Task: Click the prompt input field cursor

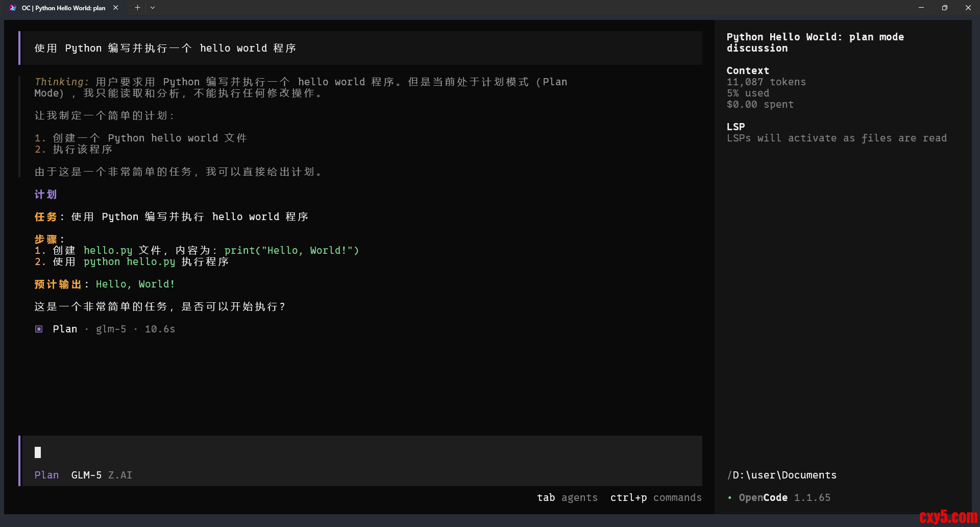Action: (38, 452)
